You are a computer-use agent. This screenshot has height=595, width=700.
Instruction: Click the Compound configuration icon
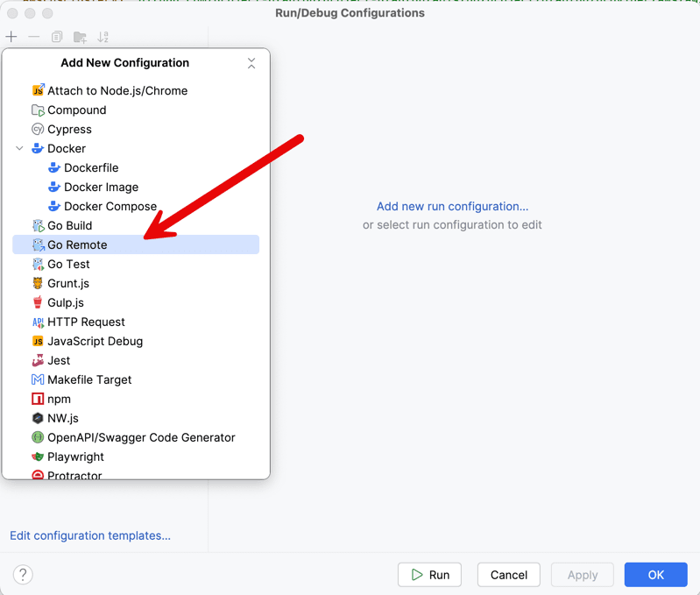38,110
